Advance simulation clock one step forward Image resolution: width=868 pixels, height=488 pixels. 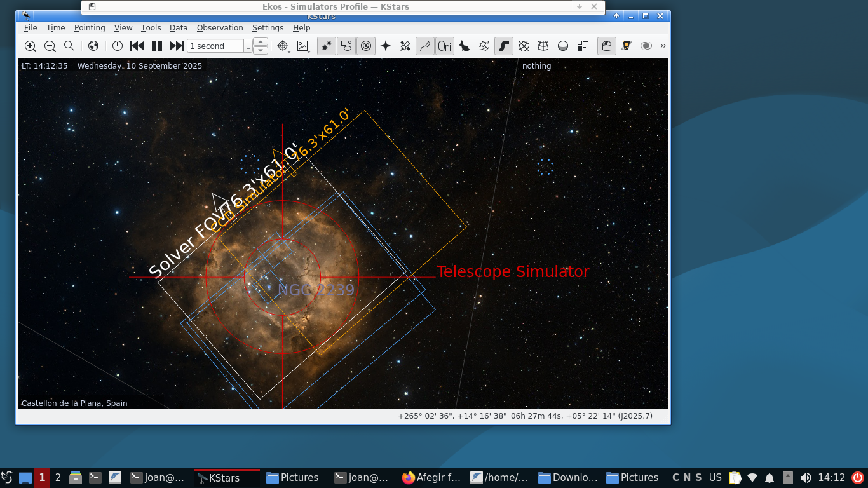coord(177,46)
